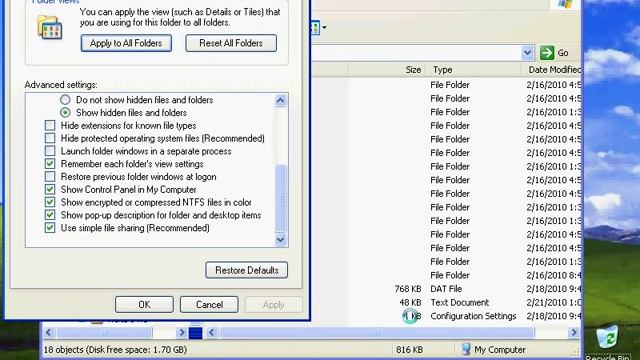Click the 816 KB status bar entry
Image resolution: width=640 pixels, height=360 pixels.
click(409, 350)
